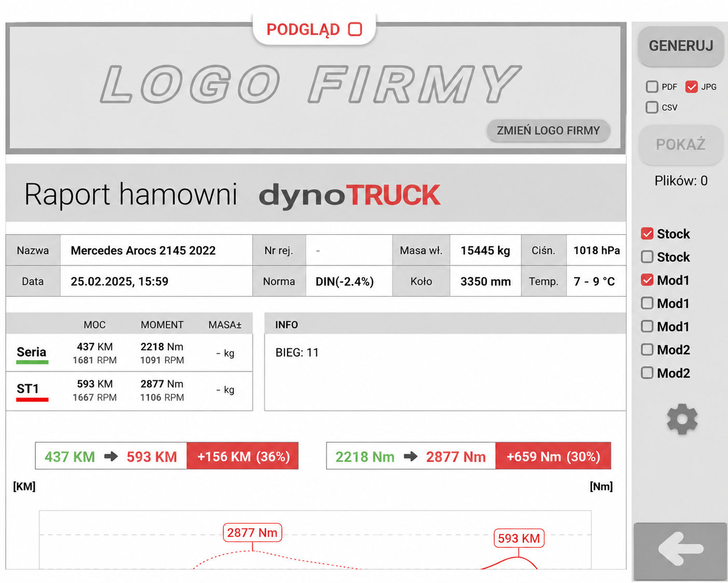Uncheck the JPG export checkbox
Image resolution: width=728 pixels, height=583 pixels.
(x=691, y=87)
